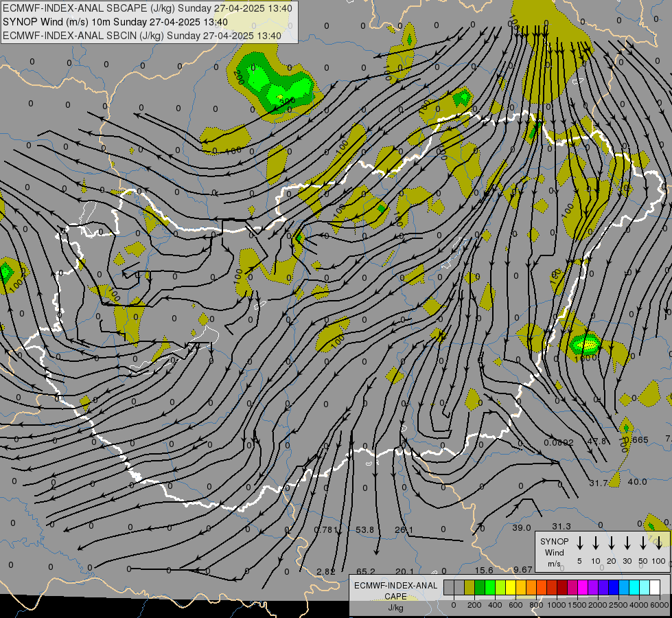Click the SYNOP Wind 10m header line

115,22
